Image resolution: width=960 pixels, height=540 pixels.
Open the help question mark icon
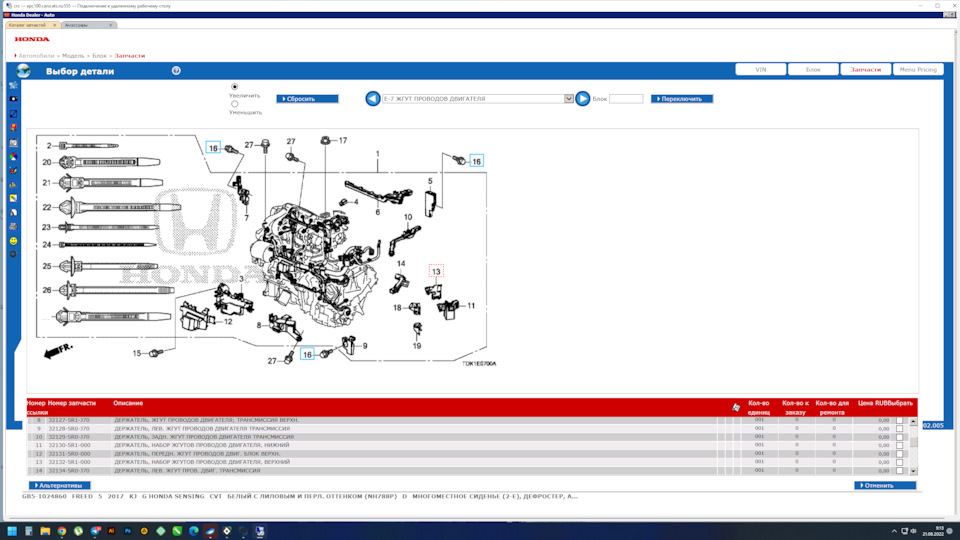pos(176,71)
